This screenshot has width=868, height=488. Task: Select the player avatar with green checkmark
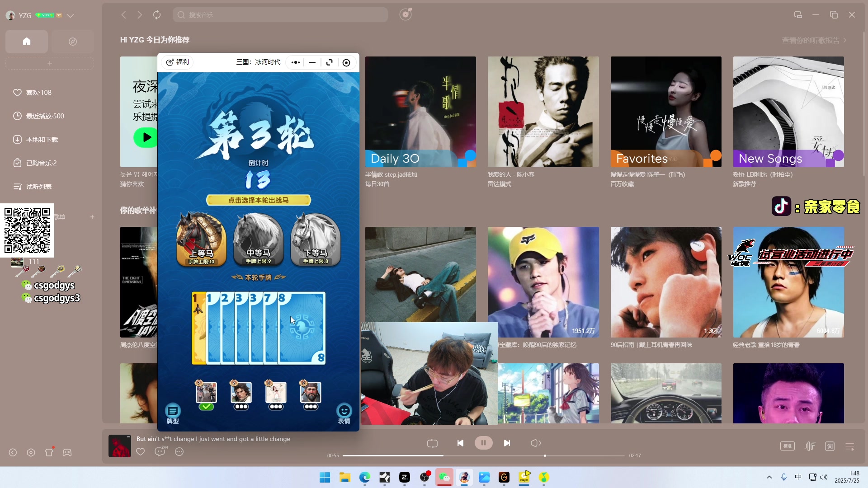coord(206,392)
